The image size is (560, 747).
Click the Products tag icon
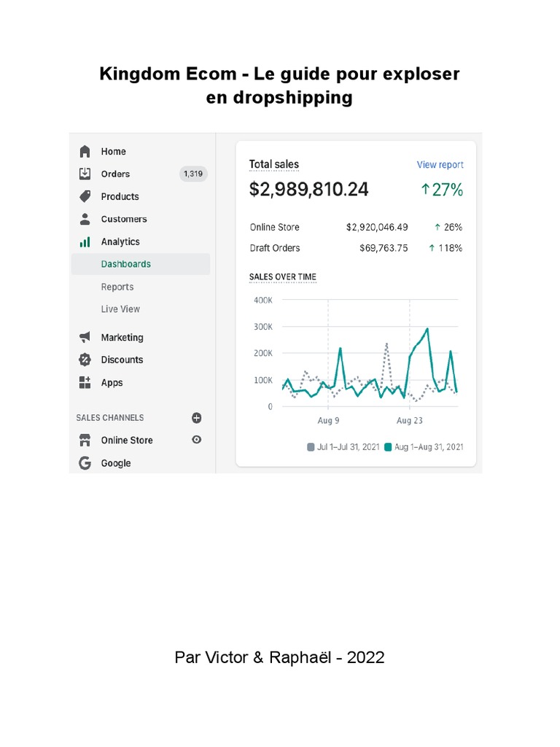85,196
